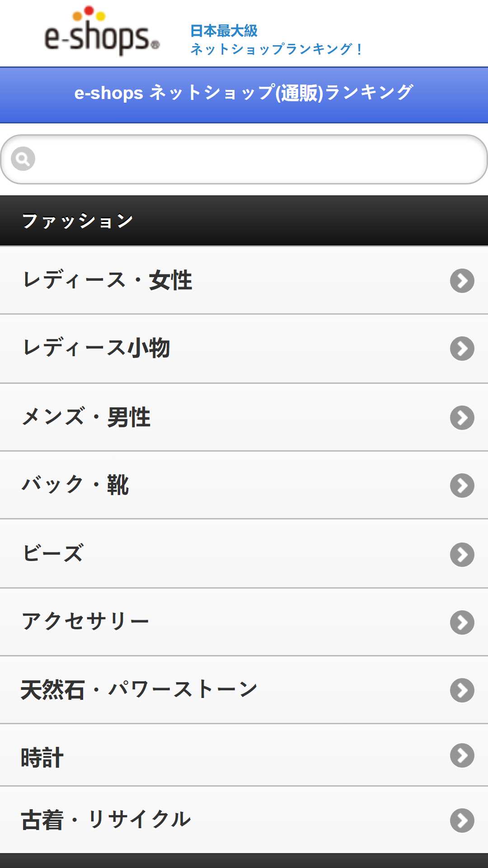Click the e-shops logo

pos(102,31)
